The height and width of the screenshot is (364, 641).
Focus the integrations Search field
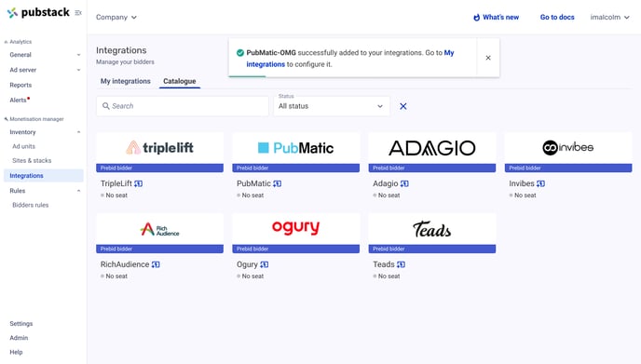(x=183, y=106)
